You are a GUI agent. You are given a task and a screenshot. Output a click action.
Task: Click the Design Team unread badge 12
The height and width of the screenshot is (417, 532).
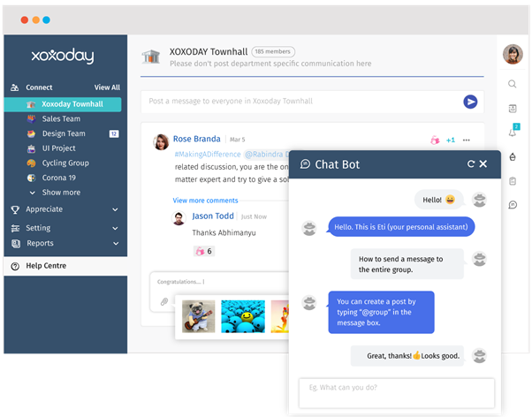[114, 133]
